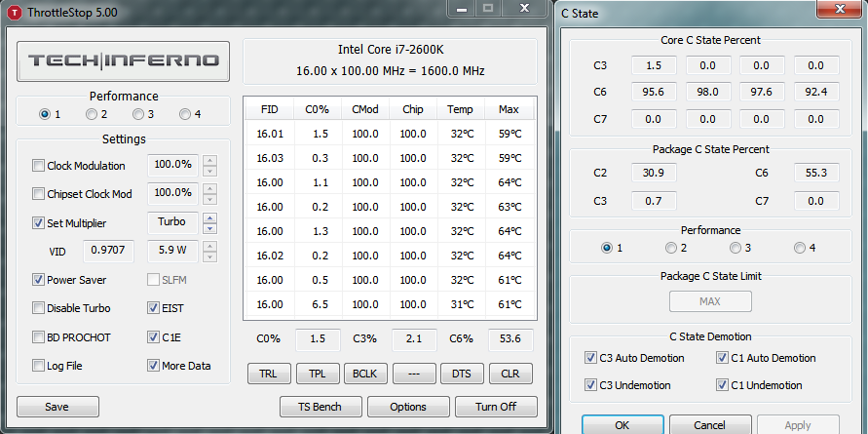This screenshot has height=434, width=868.
Task: Cancel the C State dialog
Action: coord(709,424)
